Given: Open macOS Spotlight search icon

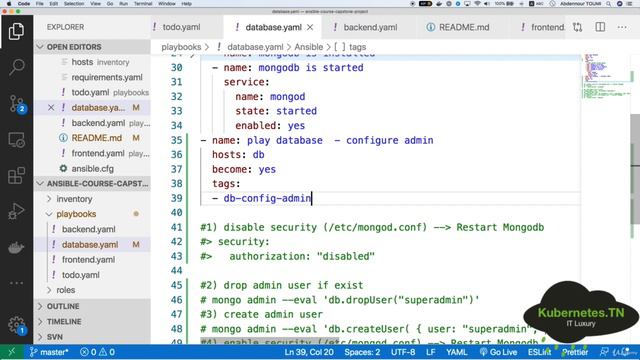Looking at the screenshot, I should point(608,4).
